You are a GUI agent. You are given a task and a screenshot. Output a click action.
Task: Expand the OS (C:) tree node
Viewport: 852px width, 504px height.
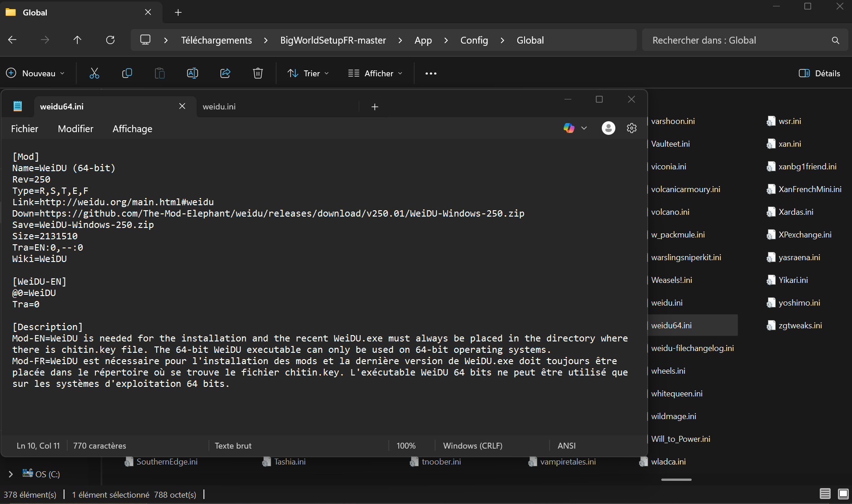(x=11, y=474)
